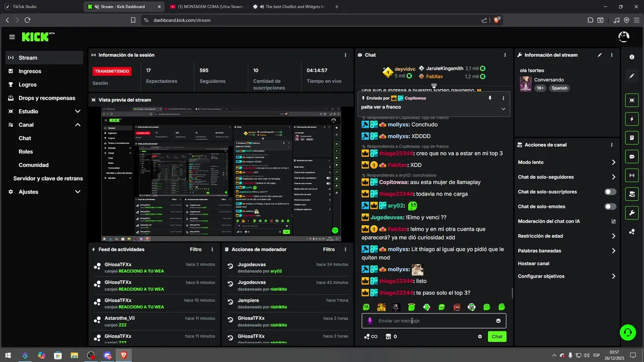Toggle Chat de solo-suscriptores switch

point(610,192)
